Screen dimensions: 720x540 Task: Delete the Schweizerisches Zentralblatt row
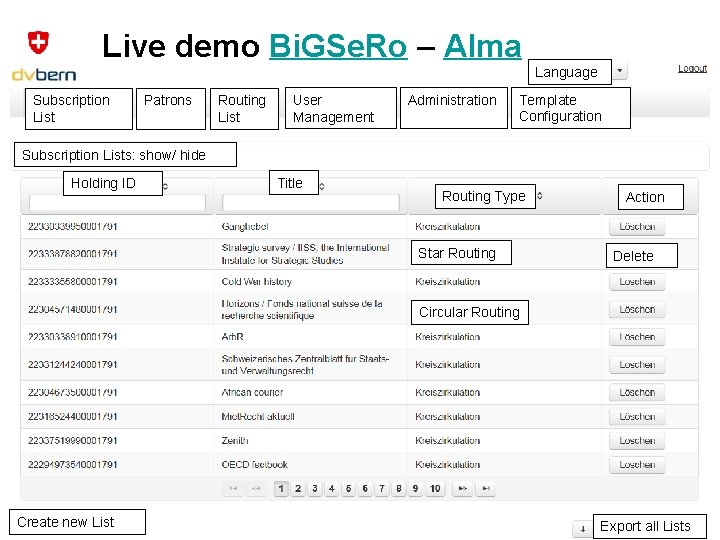tap(637, 365)
